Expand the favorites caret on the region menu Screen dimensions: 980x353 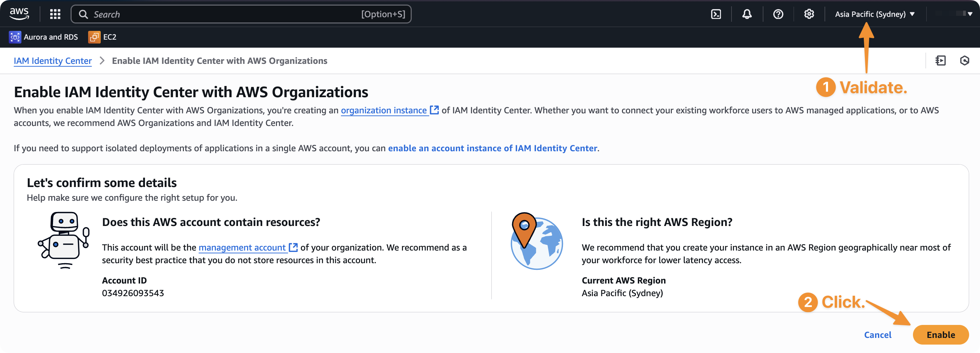[912, 14]
